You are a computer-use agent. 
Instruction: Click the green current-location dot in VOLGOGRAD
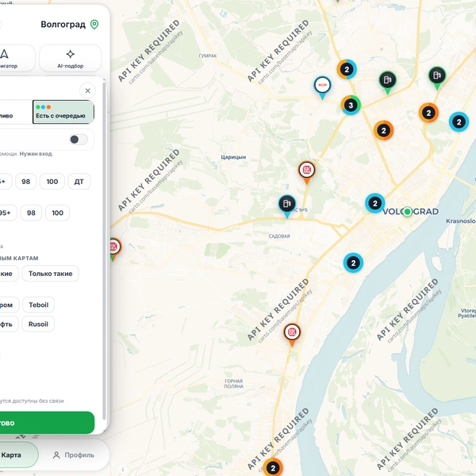[x=408, y=212]
